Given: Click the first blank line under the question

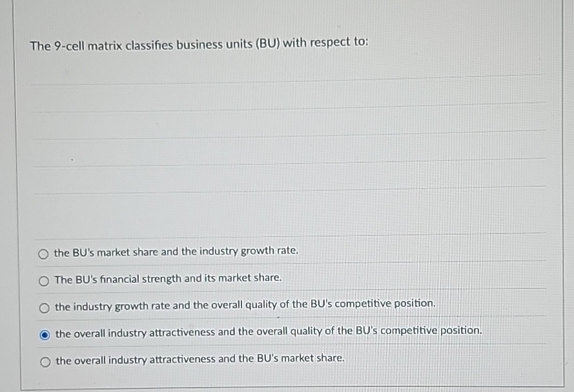Looking at the screenshot, I should pyautogui.click(x=291, y=81).
